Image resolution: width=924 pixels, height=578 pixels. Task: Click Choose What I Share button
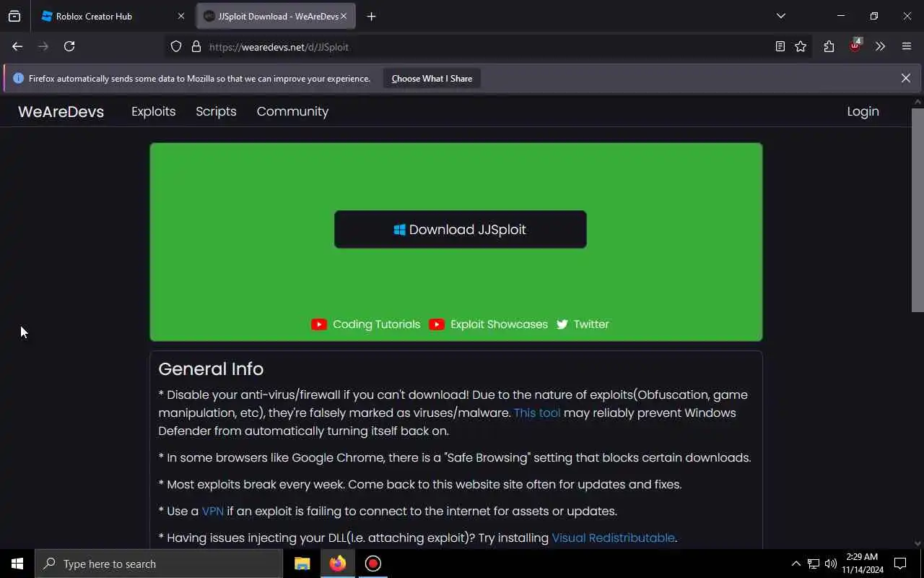[x=432, y=78]
